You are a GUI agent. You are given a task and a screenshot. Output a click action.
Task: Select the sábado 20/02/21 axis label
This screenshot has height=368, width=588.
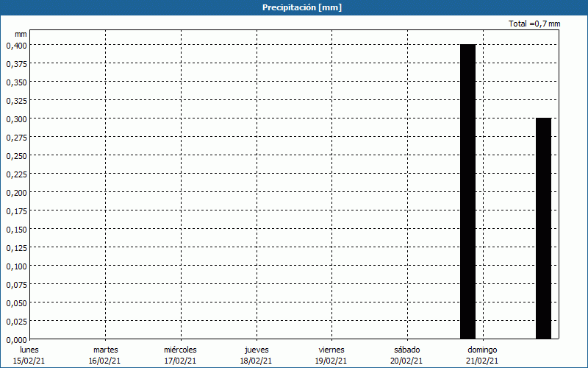[x=407, y=355]
